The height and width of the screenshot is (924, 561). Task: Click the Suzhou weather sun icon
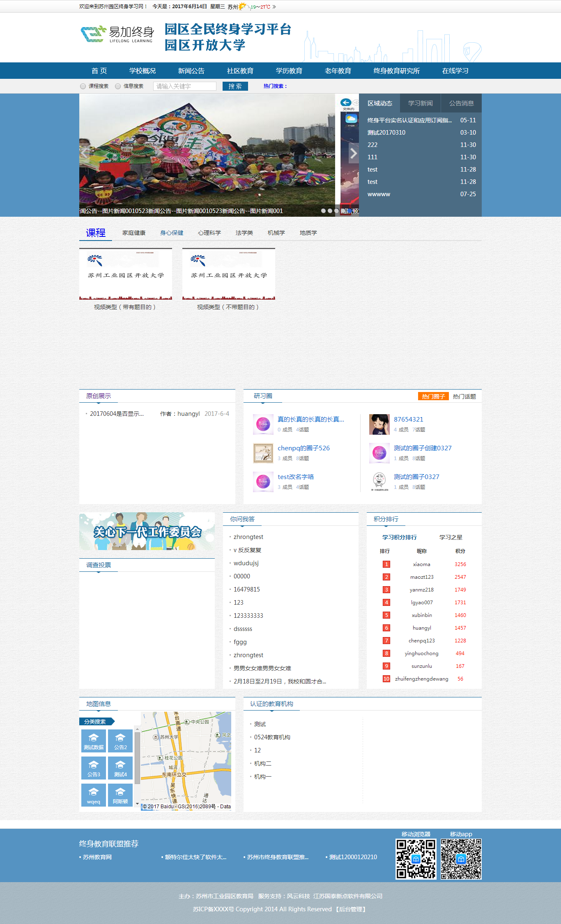(243, 7)
